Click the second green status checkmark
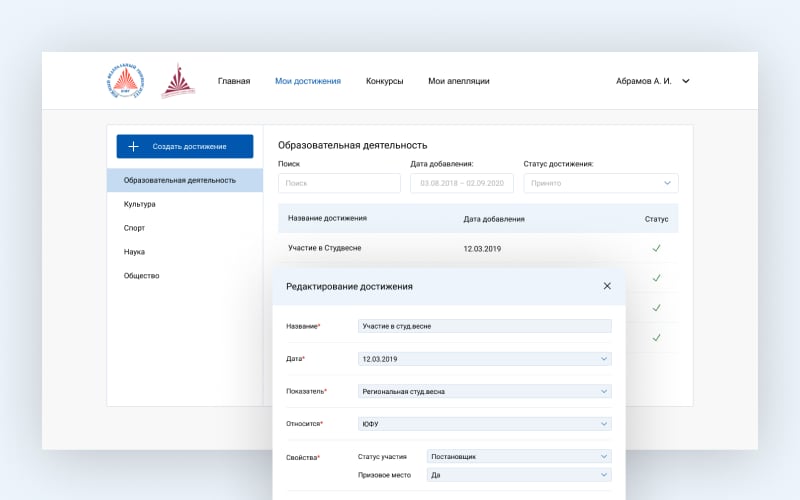The height and width of the screenshot is (500, 800). [x=656, y=278]
